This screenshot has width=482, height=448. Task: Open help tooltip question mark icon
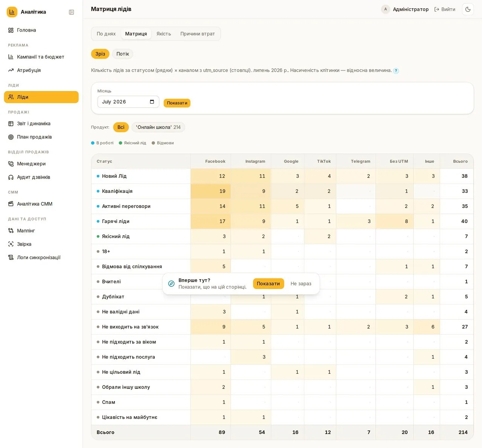(396, 70)
